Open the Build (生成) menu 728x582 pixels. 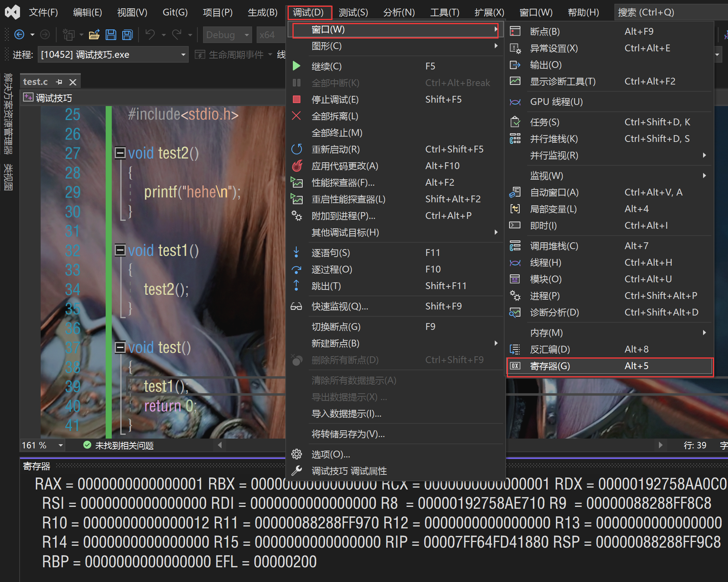pos(263,12)
